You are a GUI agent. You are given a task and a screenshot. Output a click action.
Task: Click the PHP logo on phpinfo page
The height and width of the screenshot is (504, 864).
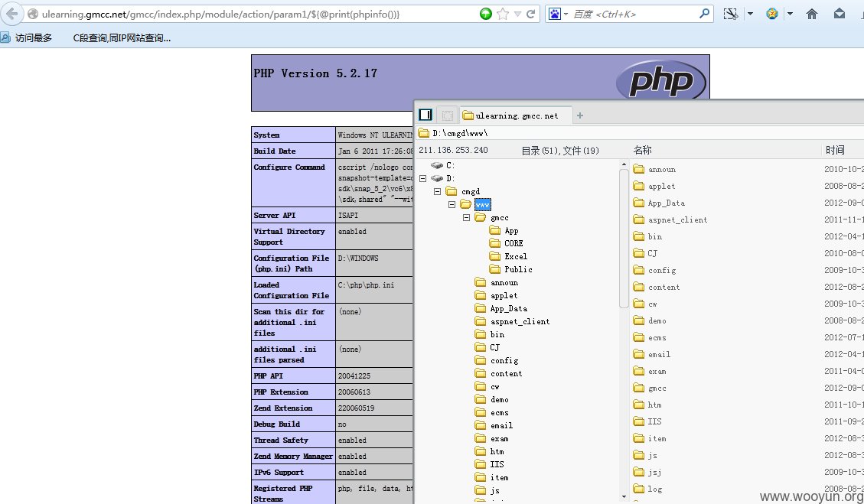tap(660, 82)
